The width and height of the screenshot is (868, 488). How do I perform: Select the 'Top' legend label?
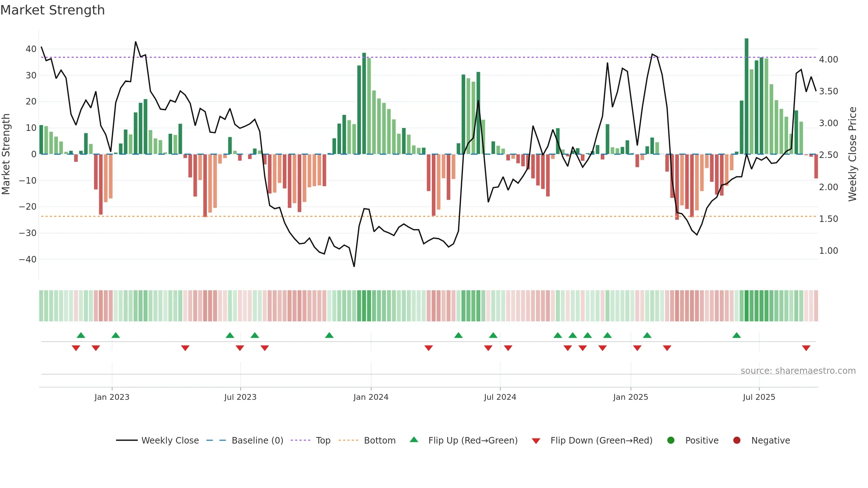(x=323, y=440)
